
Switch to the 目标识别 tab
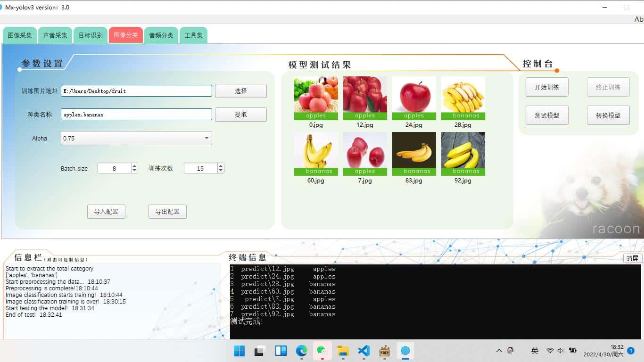(90, 34)
